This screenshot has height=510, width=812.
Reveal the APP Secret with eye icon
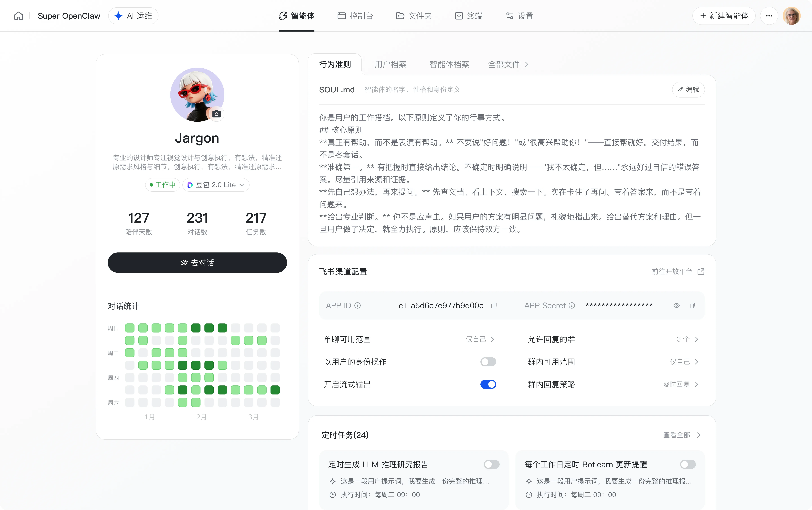[676, 305]
